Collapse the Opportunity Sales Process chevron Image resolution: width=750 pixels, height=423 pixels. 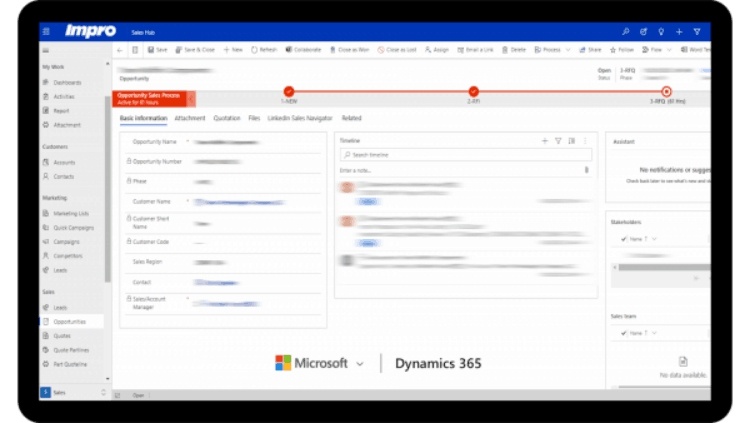(x=191, y=99)
